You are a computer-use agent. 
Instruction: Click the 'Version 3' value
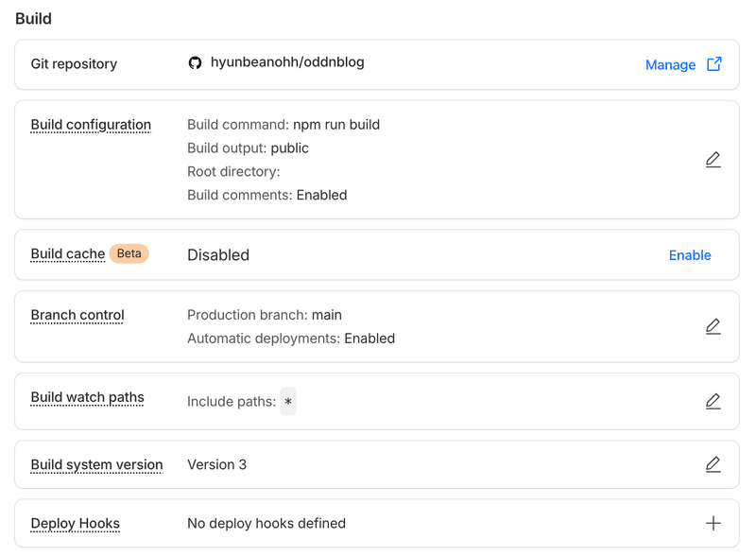tap(217, 465)
